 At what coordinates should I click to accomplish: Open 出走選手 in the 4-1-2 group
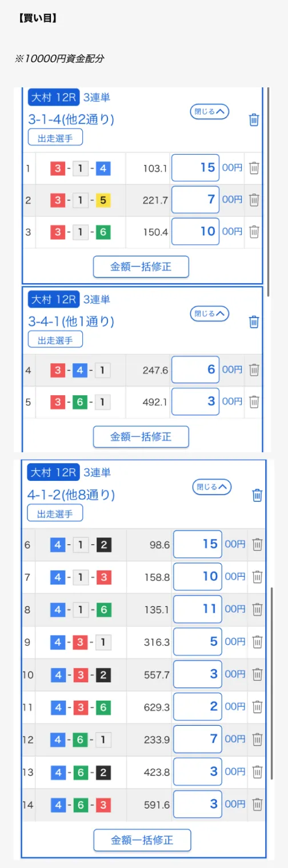[55, 513]
